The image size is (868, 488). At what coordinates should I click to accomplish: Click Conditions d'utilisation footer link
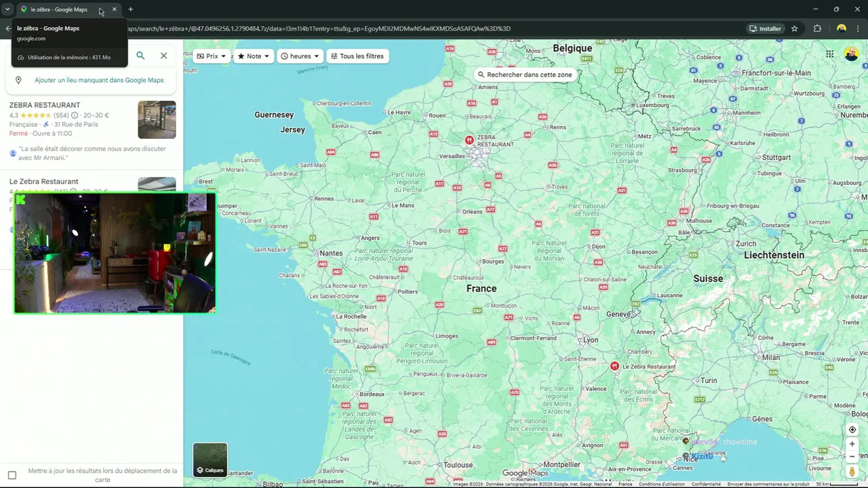[662, 484]
